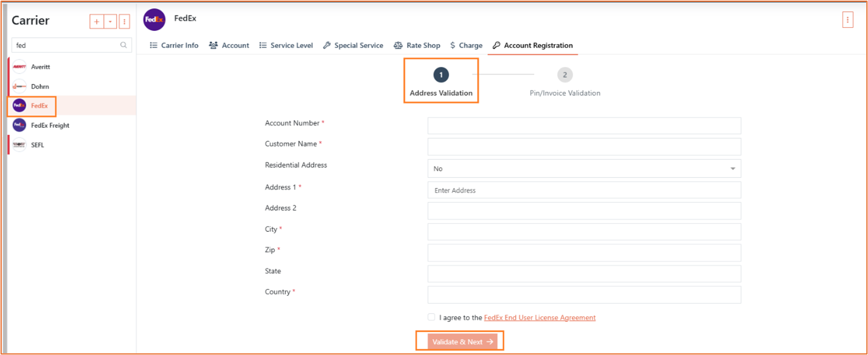This screenshot has height=355, width=868.
Task: Open the FedEx End User License Agreement link
Action: click(540, 318)
